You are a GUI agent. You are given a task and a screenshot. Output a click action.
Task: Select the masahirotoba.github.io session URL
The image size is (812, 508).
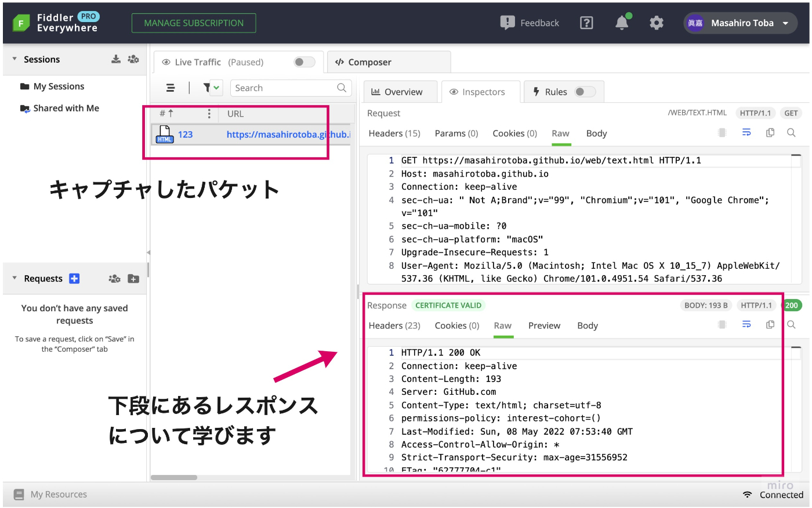coord(288,134)
